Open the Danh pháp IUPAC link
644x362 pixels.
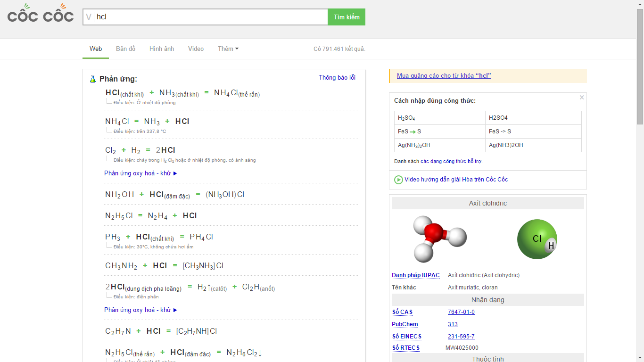[x=415, y=275]
